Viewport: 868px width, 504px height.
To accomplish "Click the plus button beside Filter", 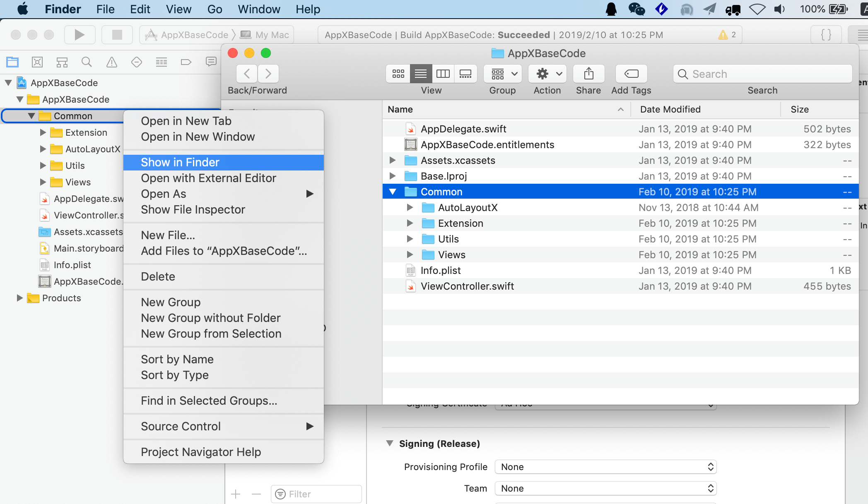I will click(236, 494).
